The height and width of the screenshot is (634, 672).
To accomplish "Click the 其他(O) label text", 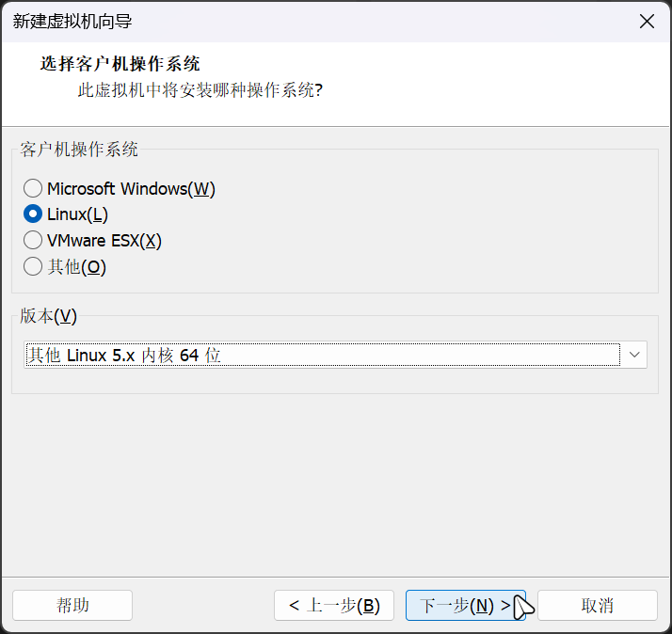I will tap(77, 266).
